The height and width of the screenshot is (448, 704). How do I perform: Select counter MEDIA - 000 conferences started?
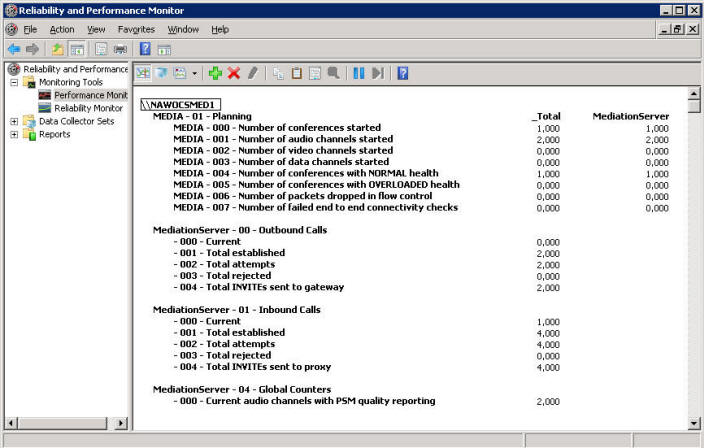(x=277, y=128)
